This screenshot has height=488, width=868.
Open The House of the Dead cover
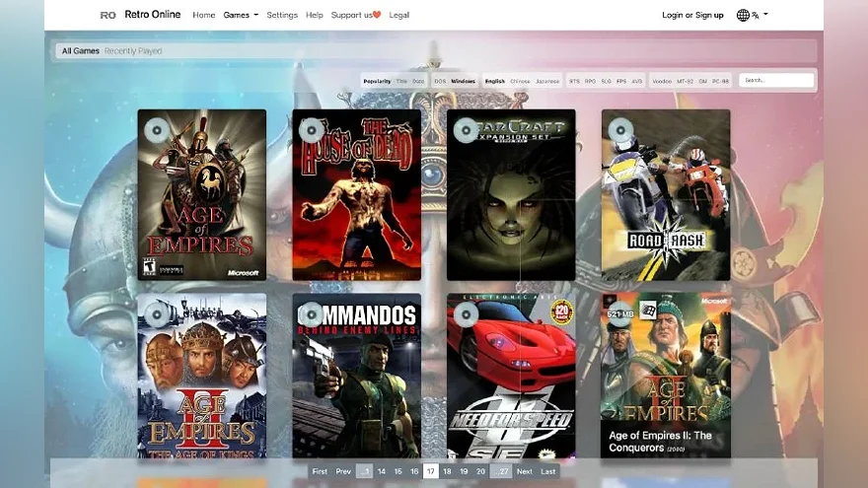pyautogui.click(x=356, y=195)
